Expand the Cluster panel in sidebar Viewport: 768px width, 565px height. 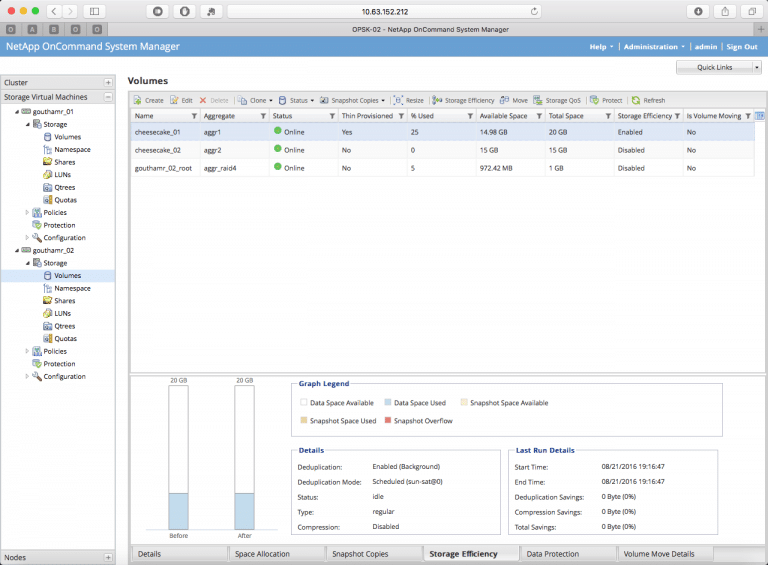108,82
